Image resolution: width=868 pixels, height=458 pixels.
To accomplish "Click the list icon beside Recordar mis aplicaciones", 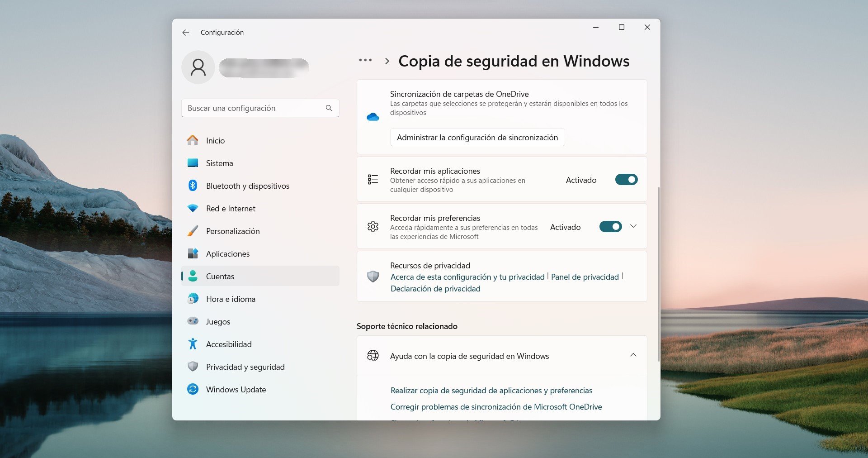I will point(373,179).
